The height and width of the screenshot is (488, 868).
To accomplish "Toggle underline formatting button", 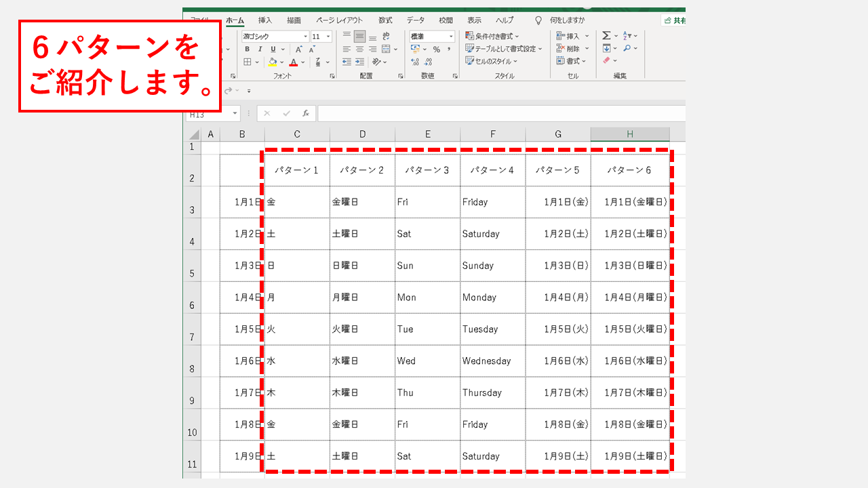I will [273, 49].
